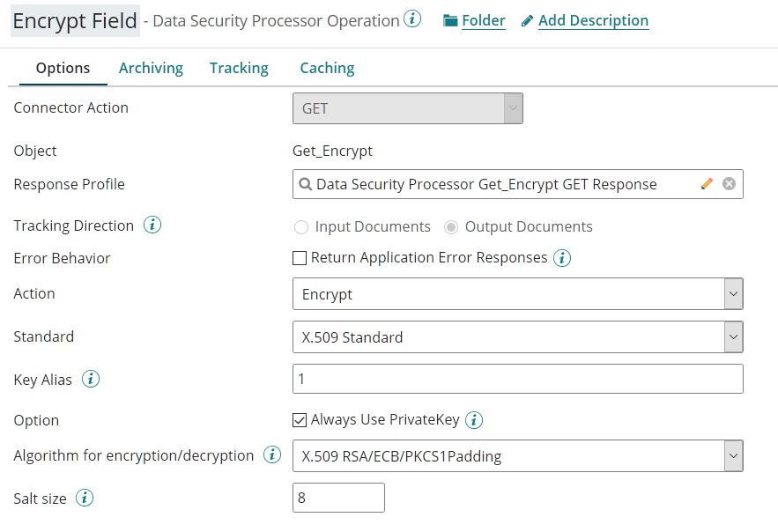Click info icon beside Return Application Error Responses
The height and width of the screenshot is (532, 778).
(x=562, y=258)
